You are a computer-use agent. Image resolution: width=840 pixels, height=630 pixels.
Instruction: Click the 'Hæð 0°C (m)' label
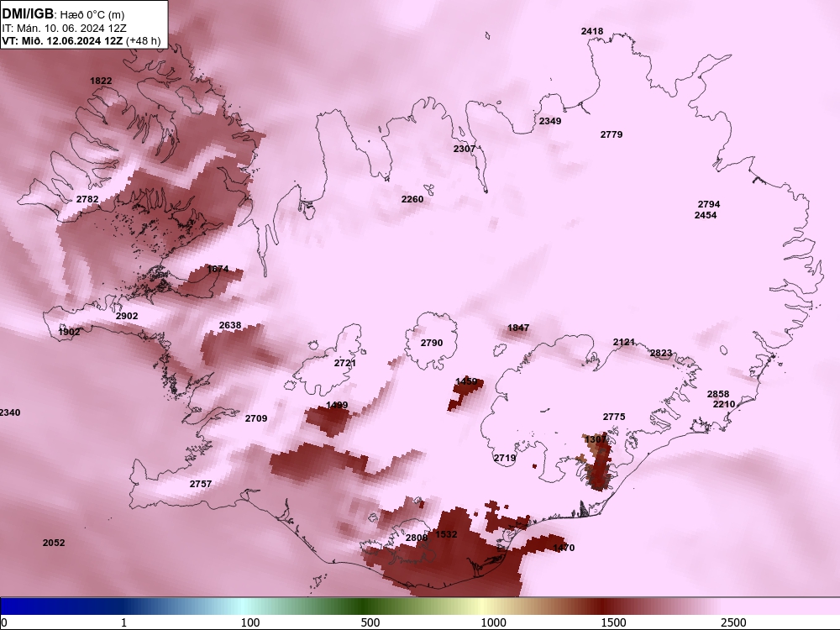[x=92, y=14]
